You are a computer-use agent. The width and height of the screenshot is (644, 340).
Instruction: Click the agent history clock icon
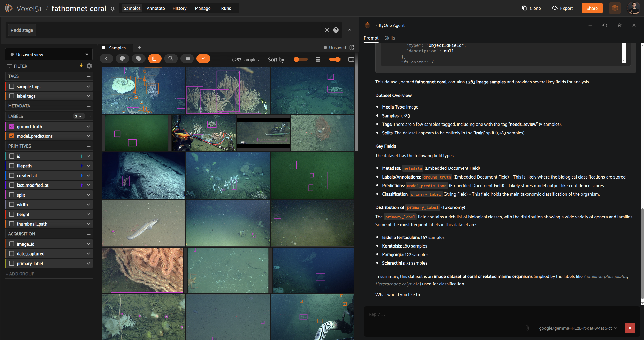tap(605, 25)
